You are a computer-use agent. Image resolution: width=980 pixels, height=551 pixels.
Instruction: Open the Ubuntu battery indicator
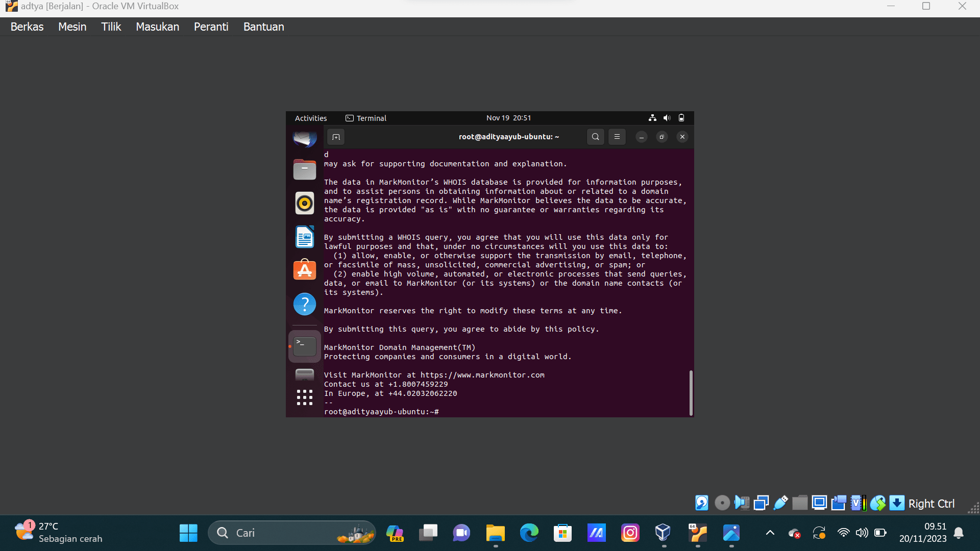tap(681, 118)
